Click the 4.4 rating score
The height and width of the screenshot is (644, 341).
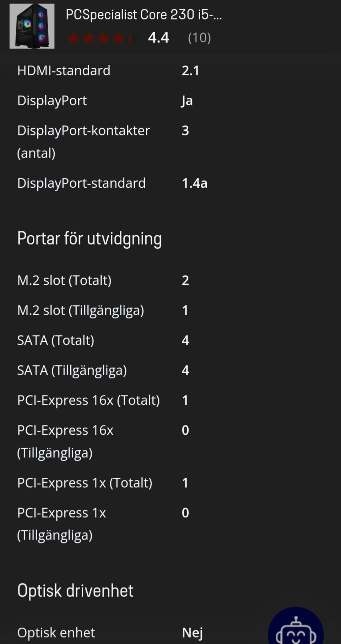[158, 38]
